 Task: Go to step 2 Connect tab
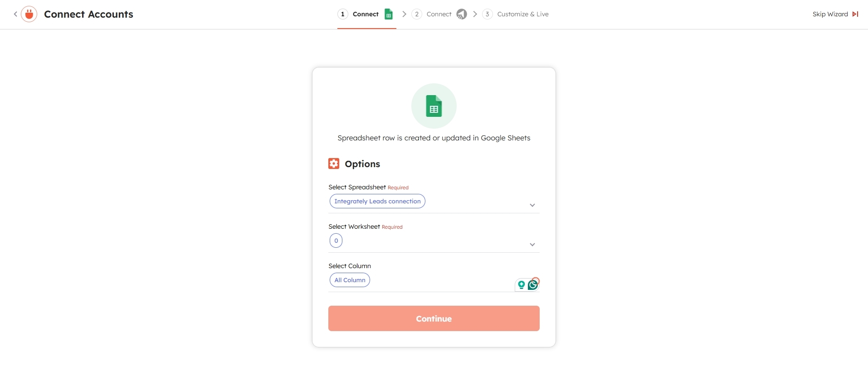tap(439, 14)
